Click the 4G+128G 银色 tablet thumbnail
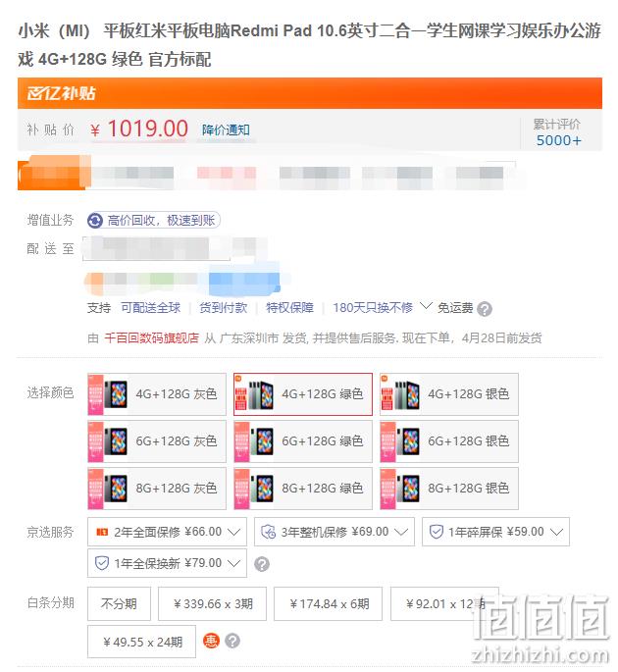 pyautogui.click(x=400, y=394)
